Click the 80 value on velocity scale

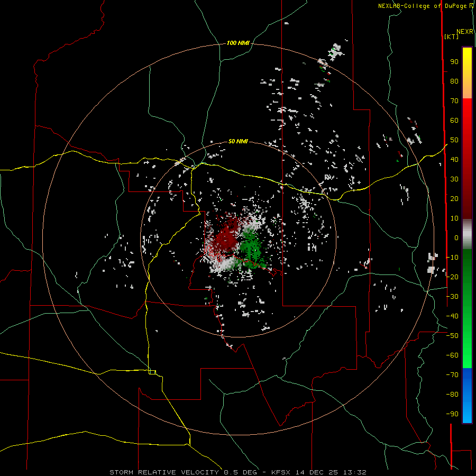click(454, 81)
